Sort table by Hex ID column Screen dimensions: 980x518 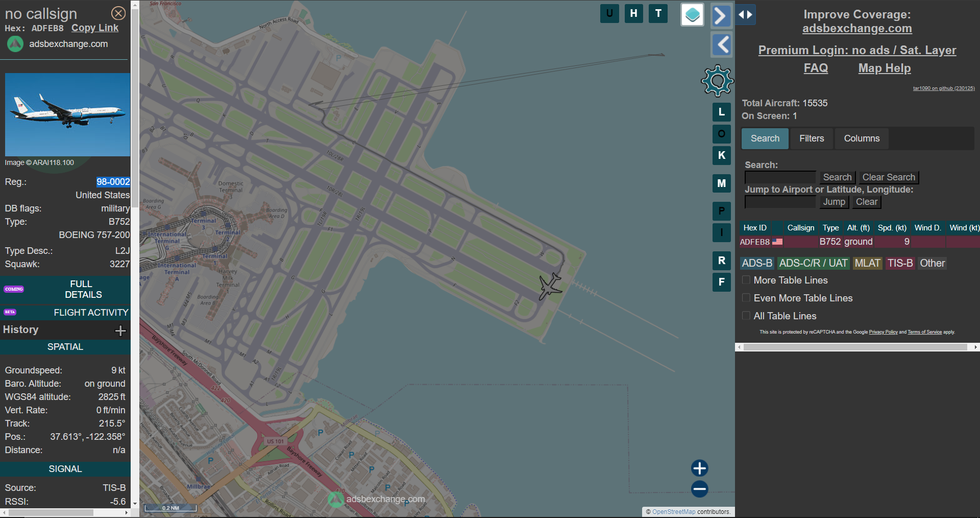pyautogui.click(x=755, y=228)
